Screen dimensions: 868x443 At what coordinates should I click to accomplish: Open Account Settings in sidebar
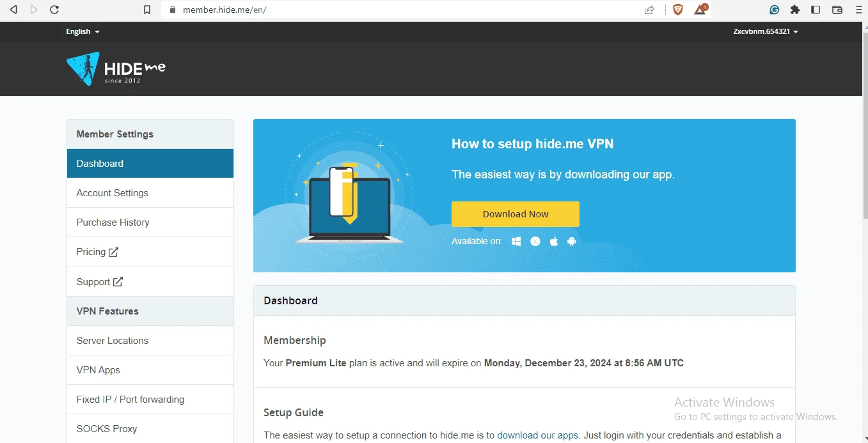[x=150, y=192]
